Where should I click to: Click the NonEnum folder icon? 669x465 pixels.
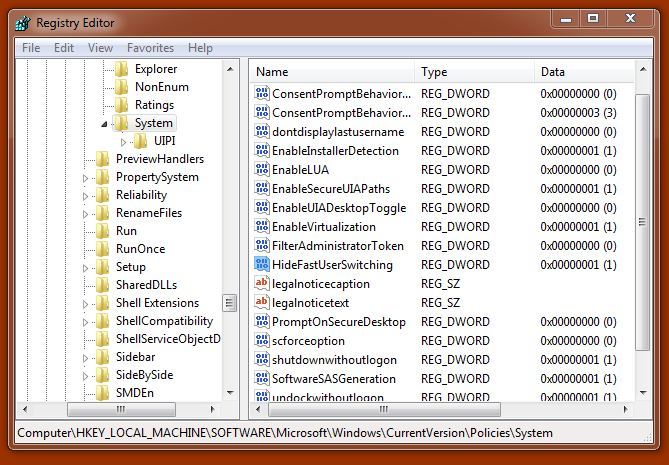[122, 87]
